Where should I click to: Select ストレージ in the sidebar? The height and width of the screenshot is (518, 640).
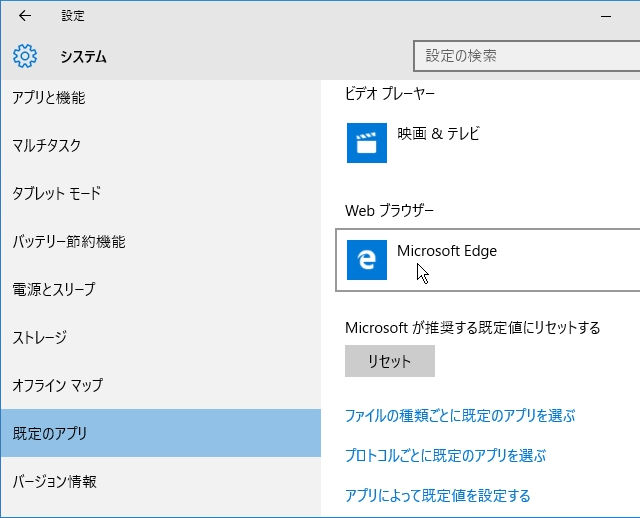point(161,337)
